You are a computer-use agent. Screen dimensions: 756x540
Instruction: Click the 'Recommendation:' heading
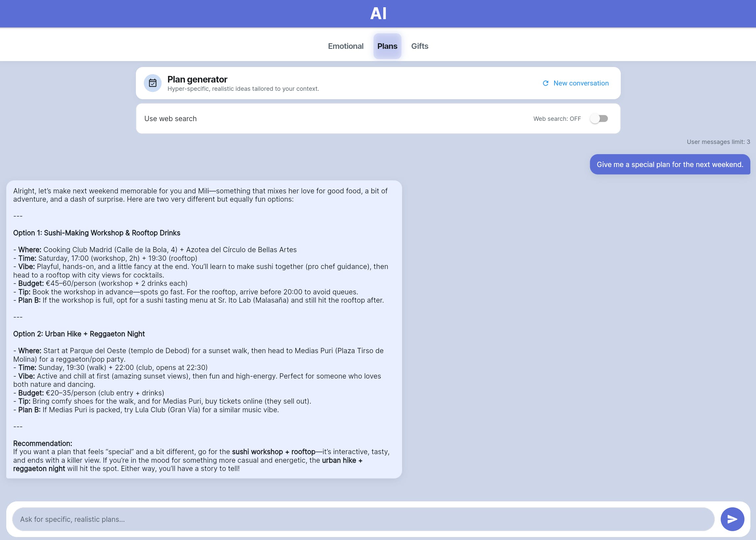43,443
